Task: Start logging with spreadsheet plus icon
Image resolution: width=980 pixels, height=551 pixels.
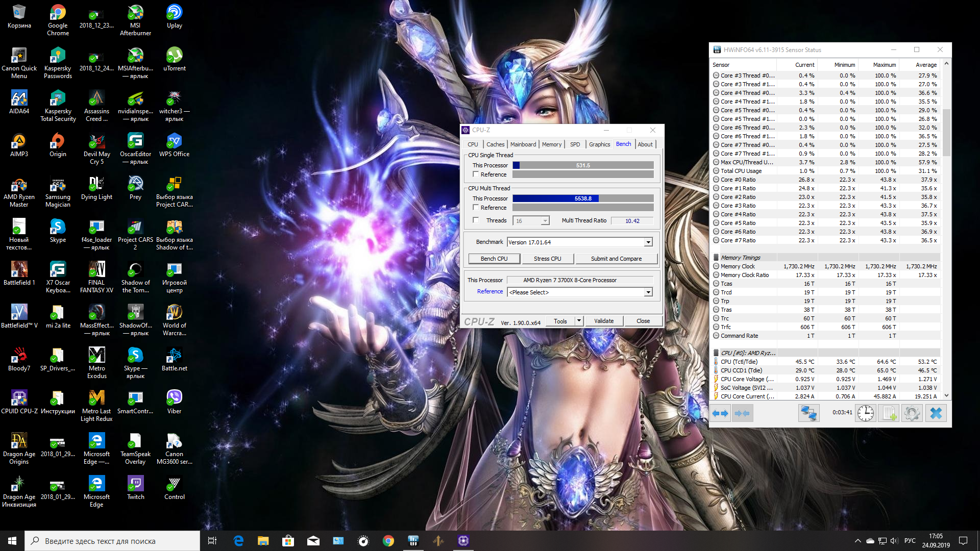Action: pos(889,413)
